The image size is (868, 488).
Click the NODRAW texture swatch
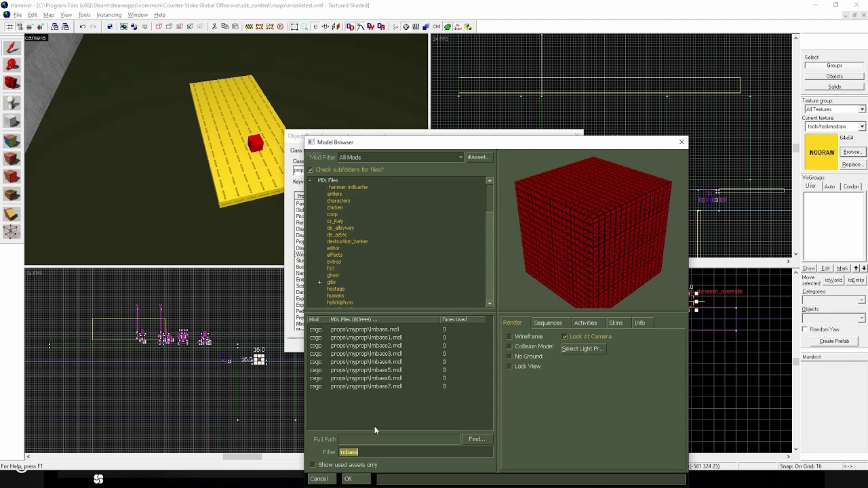(x=821, y=152)
